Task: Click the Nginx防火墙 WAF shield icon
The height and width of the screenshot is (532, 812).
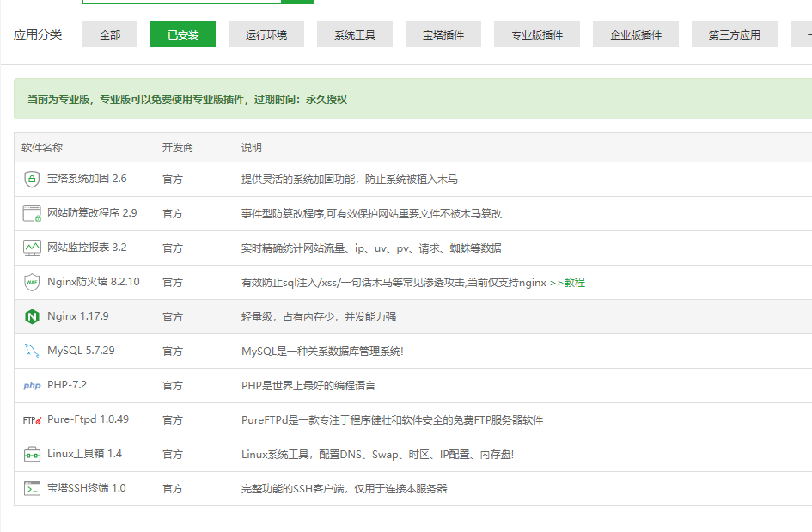Action: pyautogui.click(x=32, y=282)
